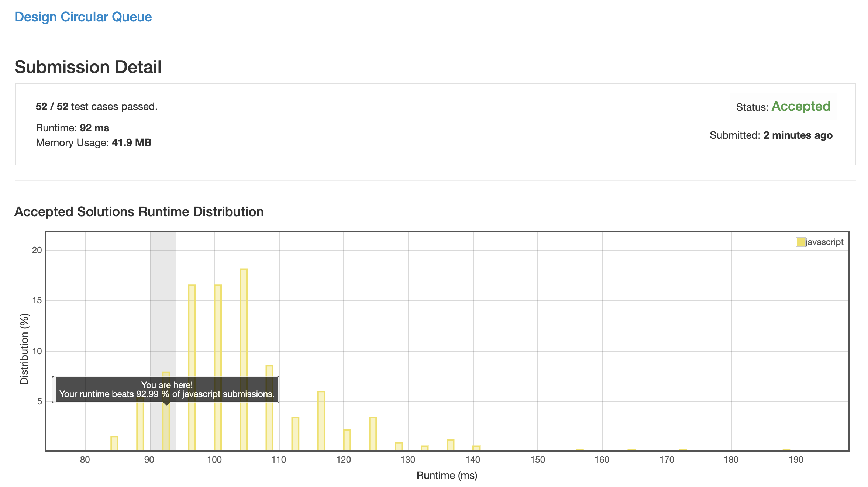Click the 'Distribution (%)' axis label
868x487 pixels.
(24, 349)
